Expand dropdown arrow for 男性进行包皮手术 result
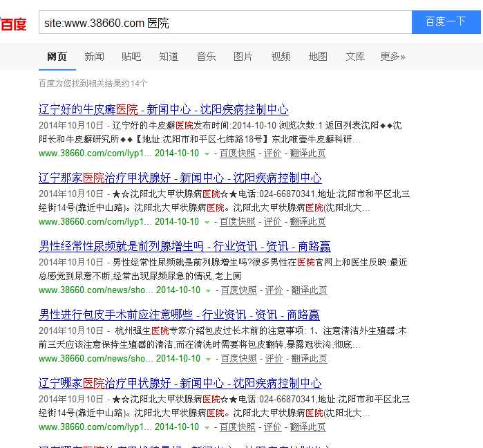This screenshot has height=448, width=483. [208, 359]
